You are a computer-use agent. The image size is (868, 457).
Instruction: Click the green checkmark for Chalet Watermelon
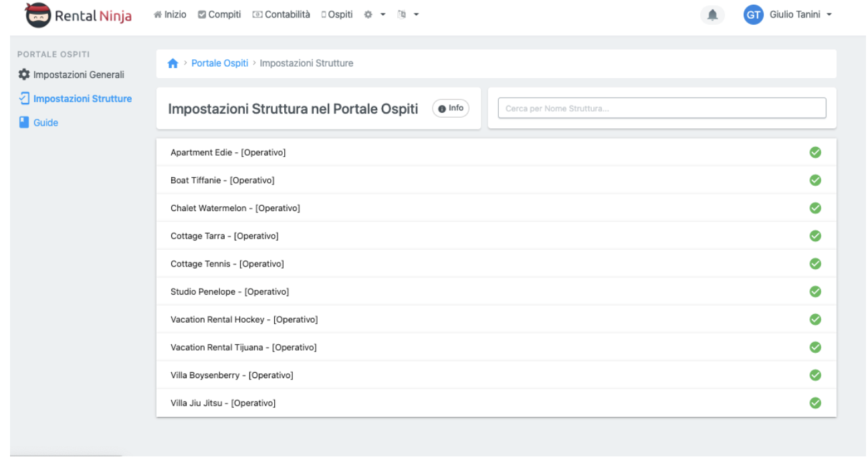[x=815, y=208]
